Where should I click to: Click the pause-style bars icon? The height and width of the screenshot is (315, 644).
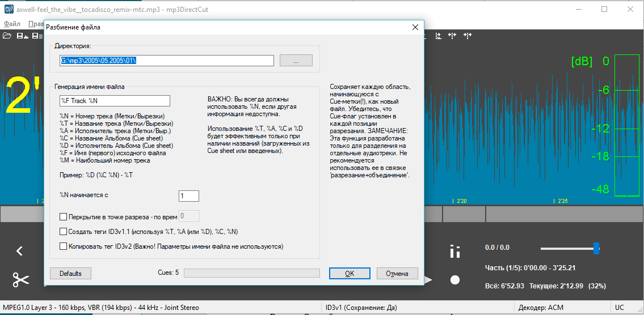point(454,251)
